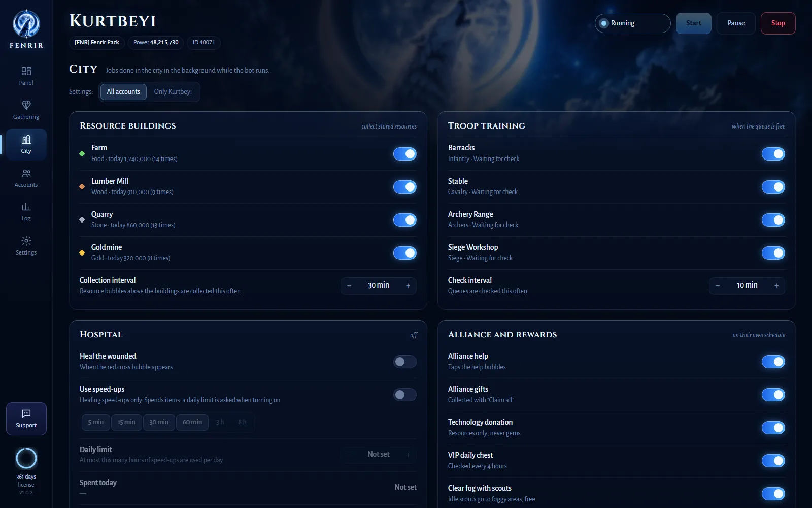This screenshot has height=508, width=812.
Task: Disable the Quarry switch
Action: (405, 220)
